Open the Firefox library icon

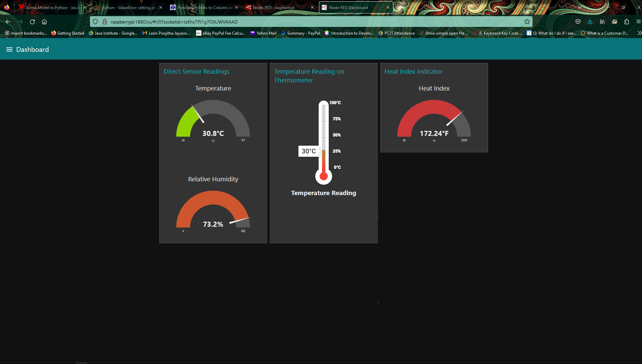(602, 22)
